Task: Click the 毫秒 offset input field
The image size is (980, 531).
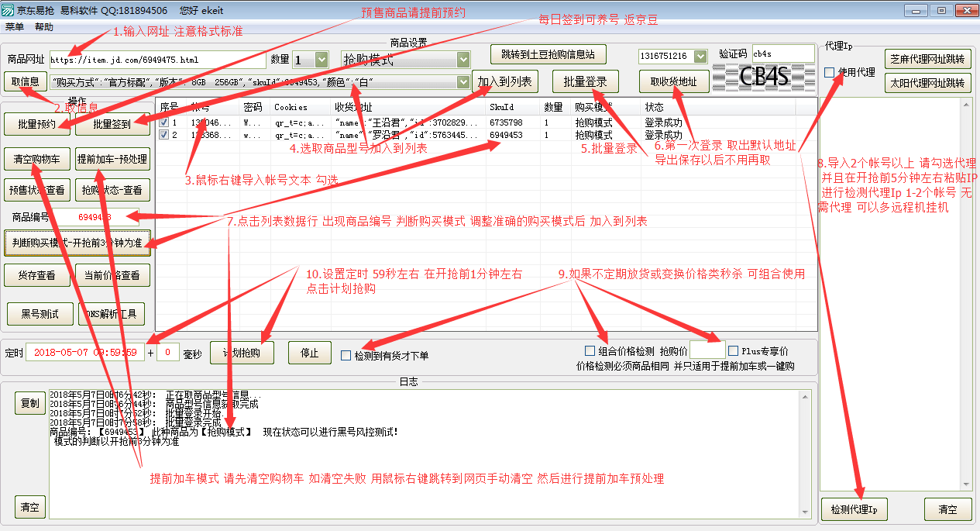Action: [x=168, y=353]
